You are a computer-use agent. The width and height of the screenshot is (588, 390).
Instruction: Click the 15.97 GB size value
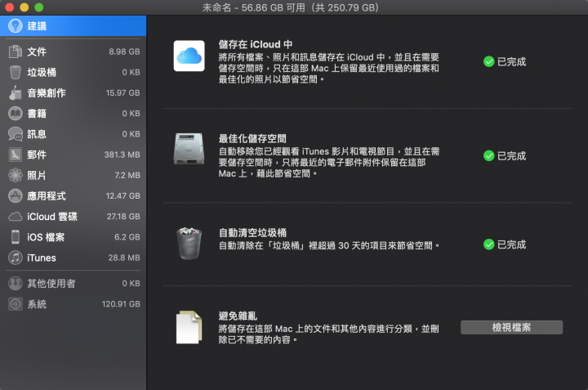(122, 92)
